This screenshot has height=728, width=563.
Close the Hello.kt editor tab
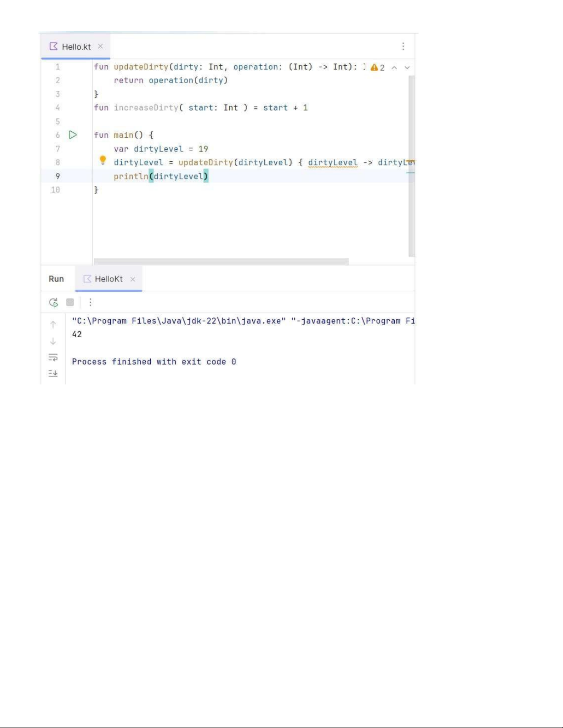101,46
